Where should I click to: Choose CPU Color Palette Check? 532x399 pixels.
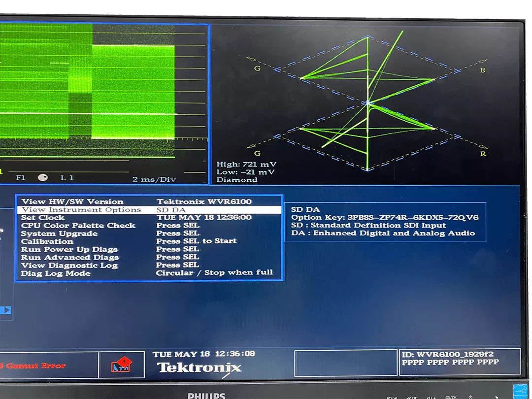coord(78,225)
